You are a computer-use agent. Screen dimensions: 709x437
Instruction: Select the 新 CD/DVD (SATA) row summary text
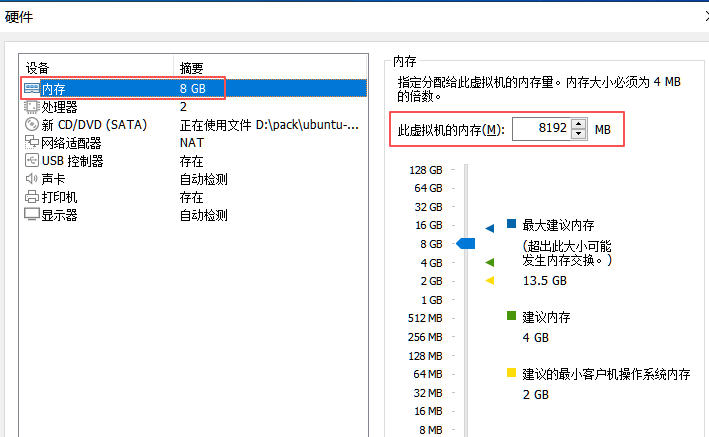[x=270, y=124]
